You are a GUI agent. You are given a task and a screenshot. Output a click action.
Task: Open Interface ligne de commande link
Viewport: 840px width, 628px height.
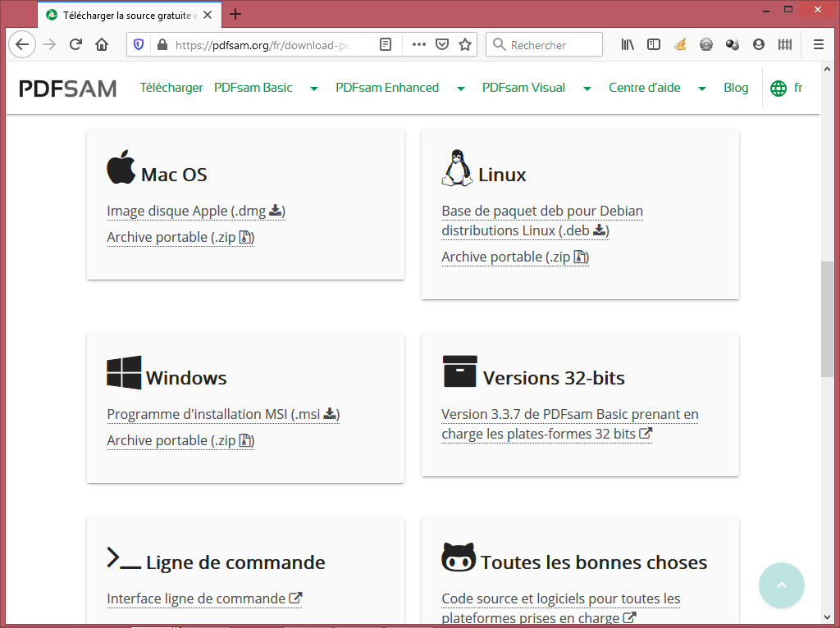[x=204, y=598]
